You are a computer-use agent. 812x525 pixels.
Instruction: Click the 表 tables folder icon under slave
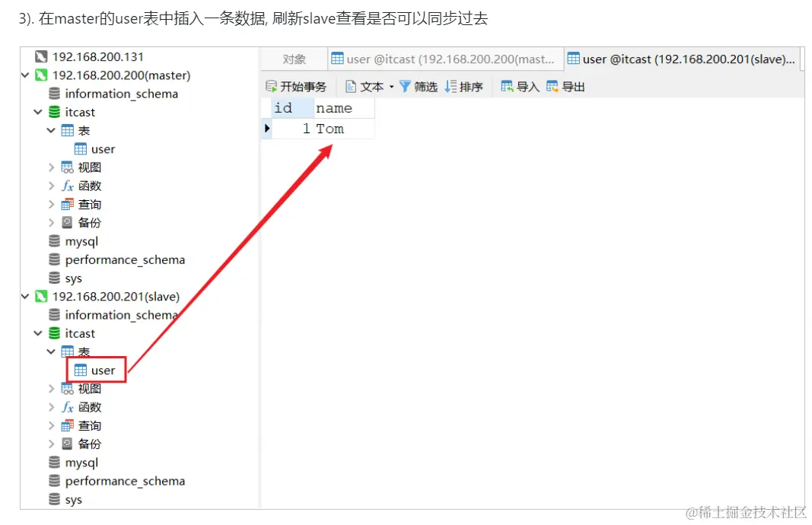pyautogui.click(x=67, y=352)
